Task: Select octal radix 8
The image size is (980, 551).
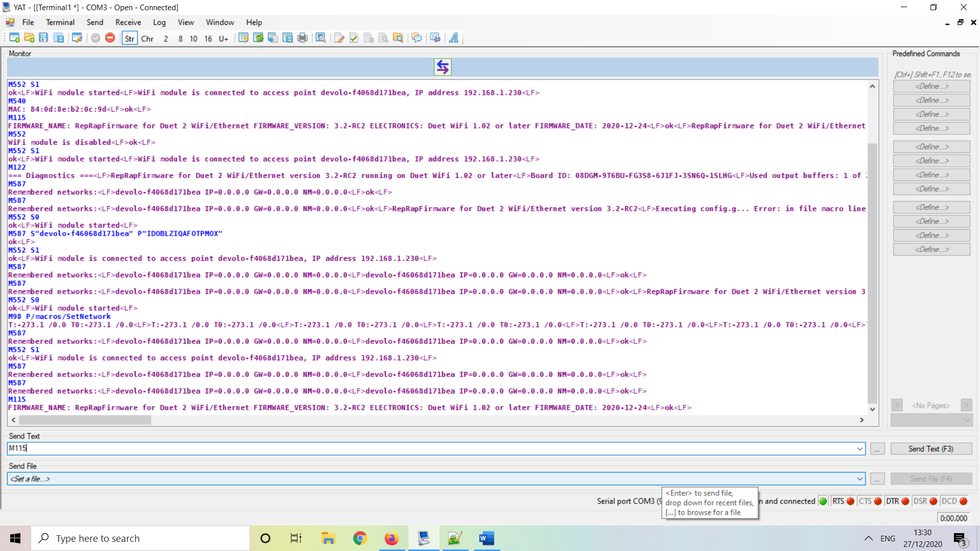Action: coord(180,38)
